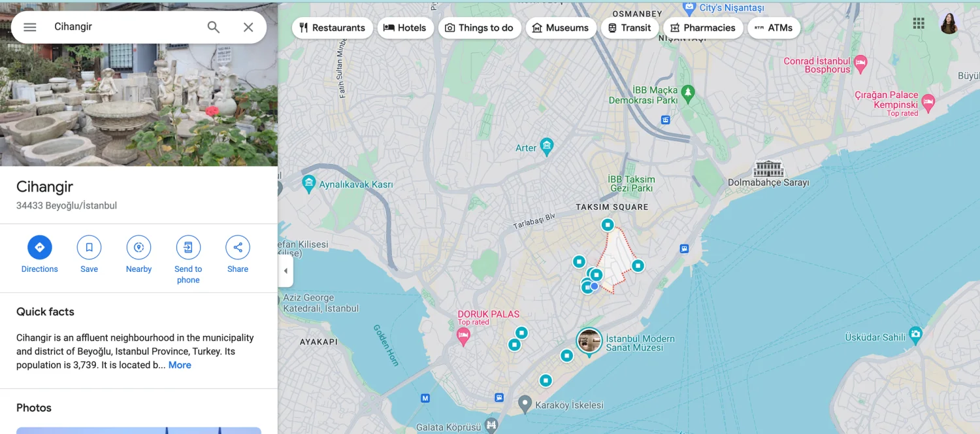
Task: Show Pharmacies on the map
Action: point(703,27)
